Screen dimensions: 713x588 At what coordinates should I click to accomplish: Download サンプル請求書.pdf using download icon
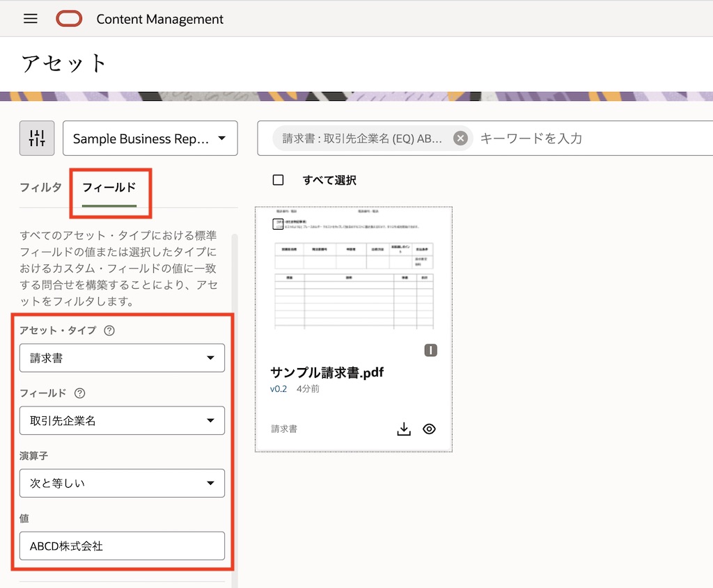point(404,429)
